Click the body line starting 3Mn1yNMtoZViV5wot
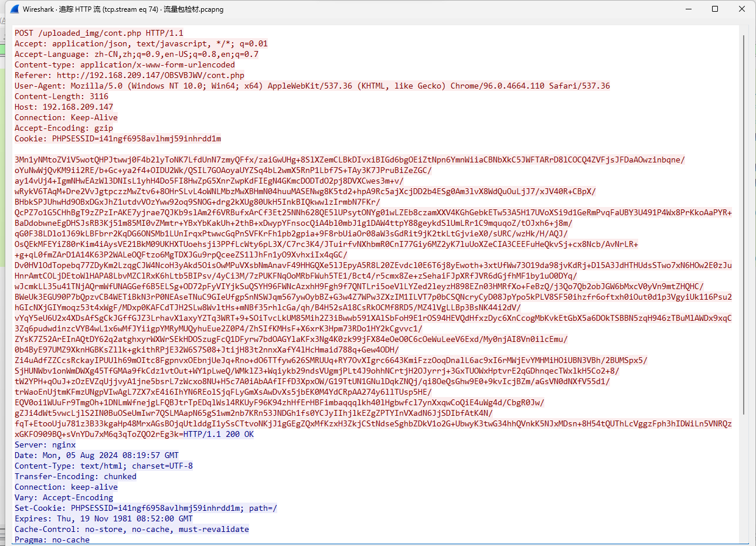This screenshot has height=546, width=756. click(350, 160)
